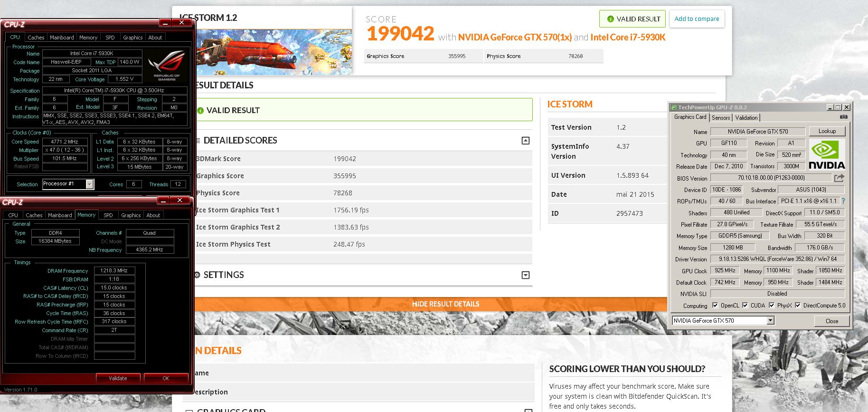Click the GPU-Z Name field NVIDIA GeForce GTX 570
Screen dimensions: 868x412
point(758,132)
